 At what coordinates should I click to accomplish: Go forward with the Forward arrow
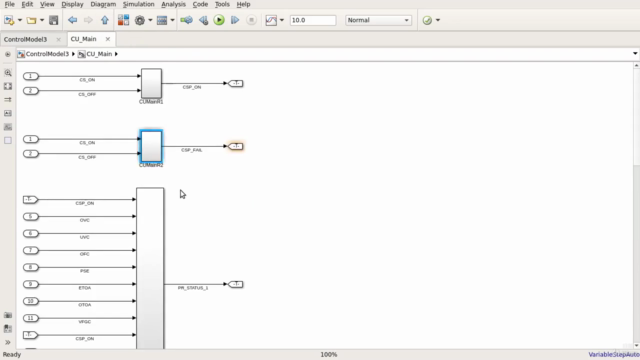click(88, 20)
